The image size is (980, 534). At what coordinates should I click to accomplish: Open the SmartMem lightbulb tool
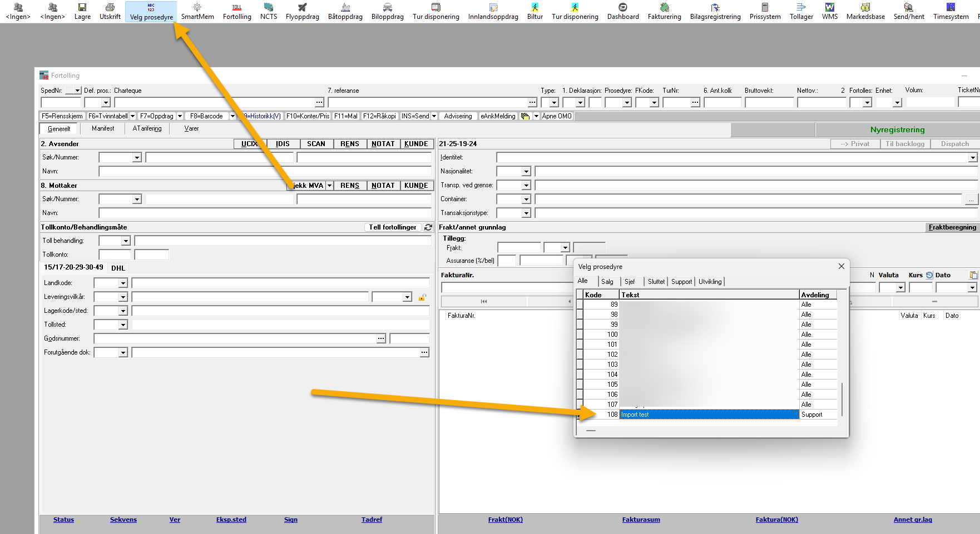tap(197, 11)
